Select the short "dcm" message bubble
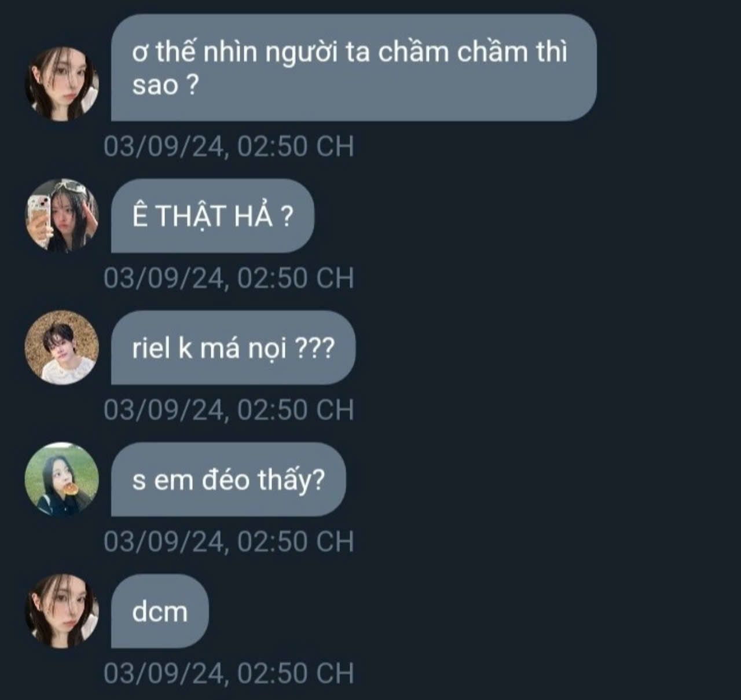Viewport: 741px width, 700px height. click(x=160, y=611)
